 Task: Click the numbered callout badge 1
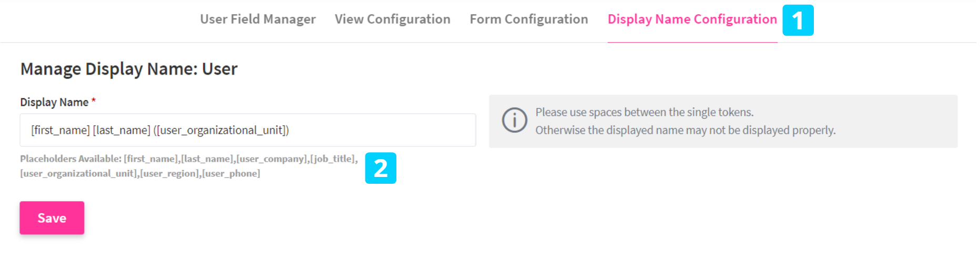pos(798,20)
